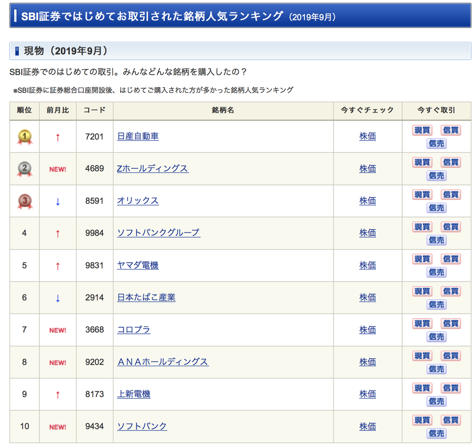The width and height of the screenshot is (476, 448).
Task: Click 信買 button for 日産自動車
Action: click(451, 130)
